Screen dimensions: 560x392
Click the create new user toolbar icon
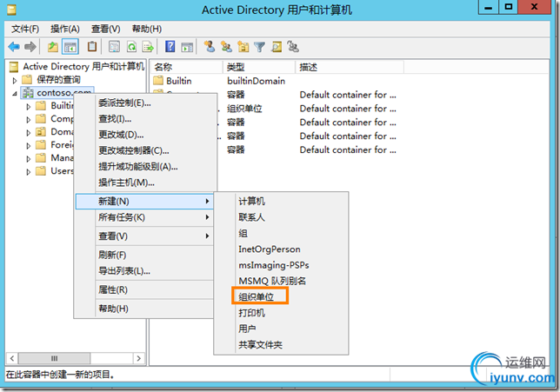tap(210, 47)
